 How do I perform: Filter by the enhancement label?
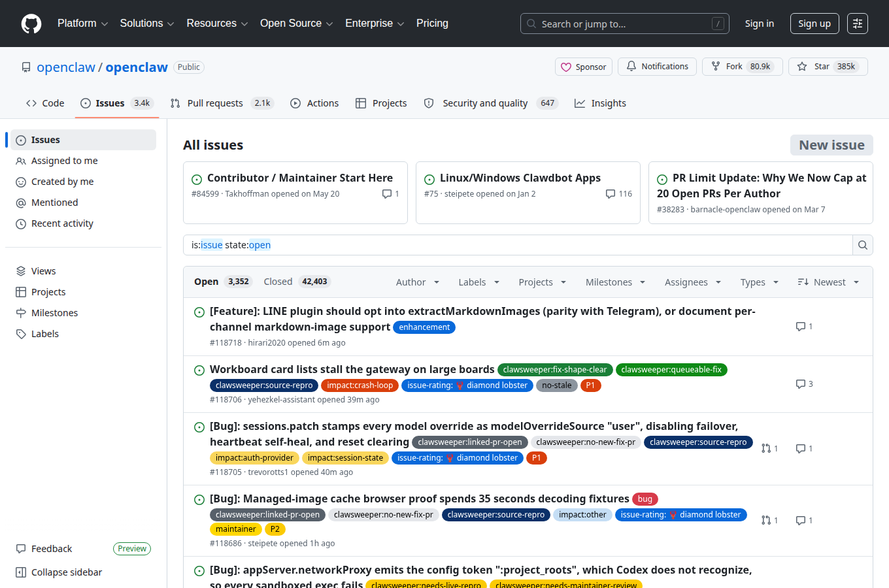pyautogui.click(x=424, y=327)
